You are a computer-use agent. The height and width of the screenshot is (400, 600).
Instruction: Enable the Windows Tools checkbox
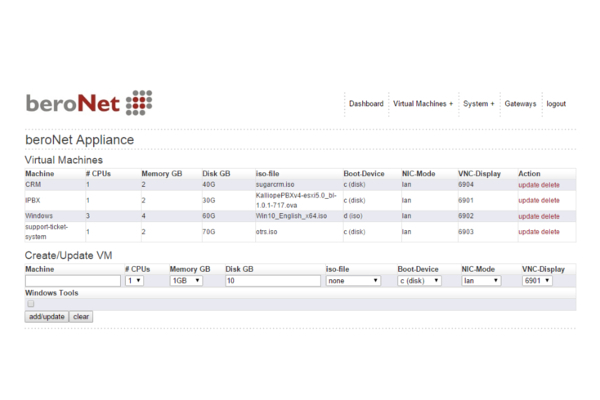point(31,303)
